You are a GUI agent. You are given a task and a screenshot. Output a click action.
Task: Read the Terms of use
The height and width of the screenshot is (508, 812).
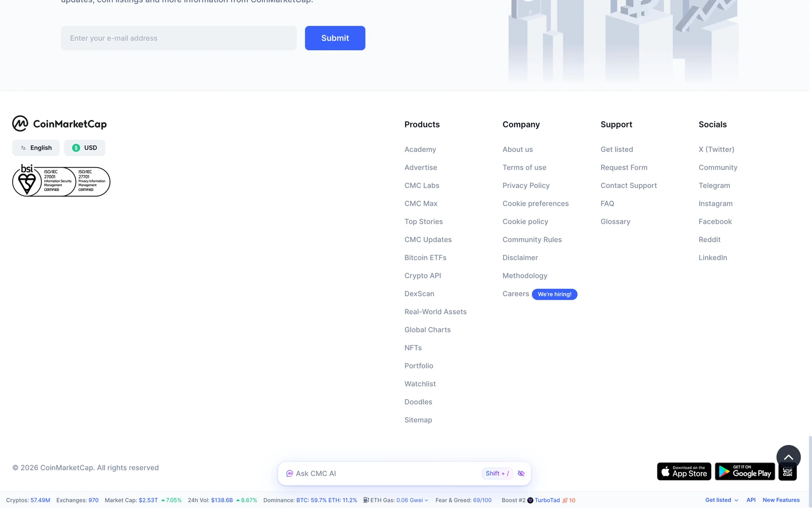pyautogui.click(x=524, y=168)
